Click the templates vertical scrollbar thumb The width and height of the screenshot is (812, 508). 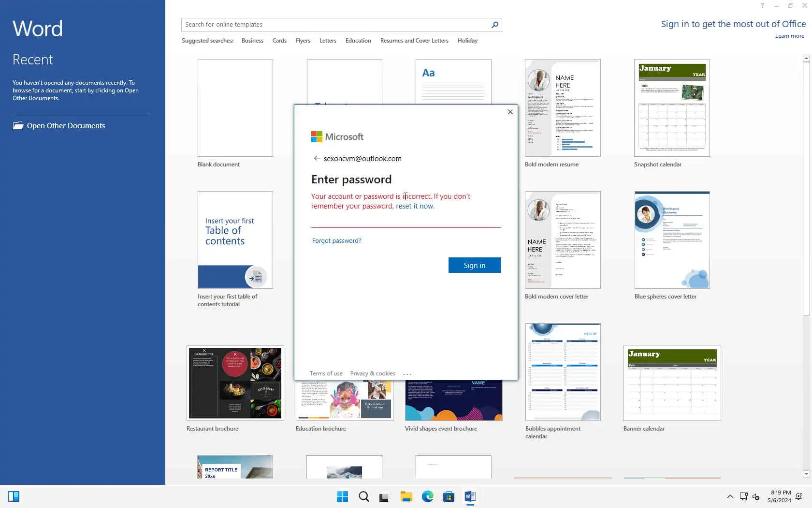(x=806, y=189)
